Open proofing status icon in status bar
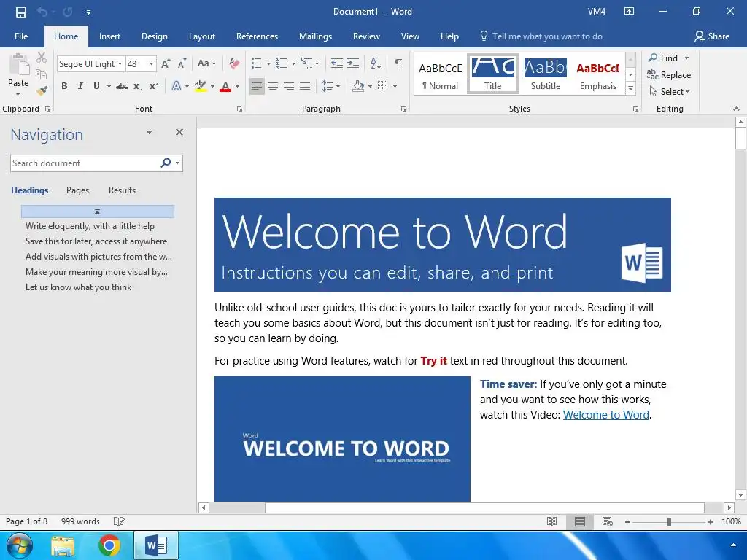The width and height of the screenshot is (747, 560). pyautogui.click(x=119, y=521)
